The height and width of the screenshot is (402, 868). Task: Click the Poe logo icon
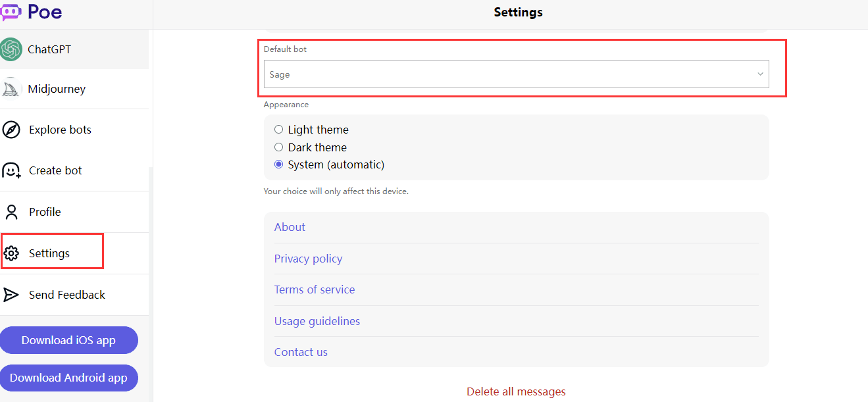11,11
